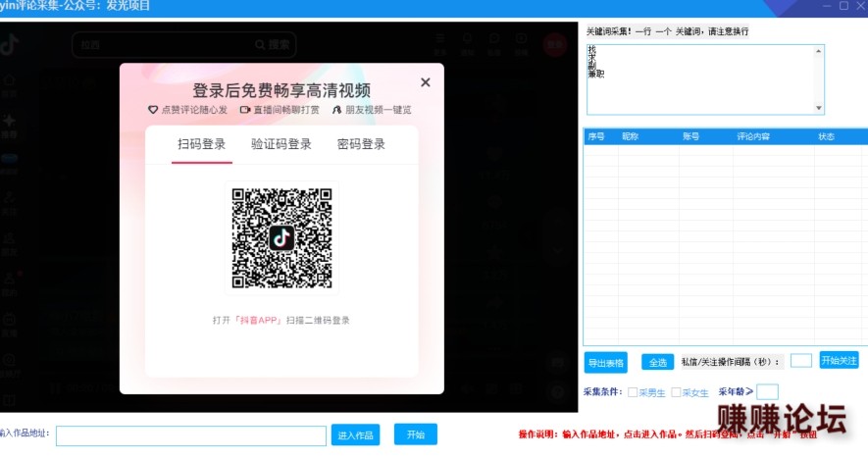Image resolution: width=868 pixels, height=459 pixels.
Task: Click the 采年龄 age input box
Action: point(767,392)
